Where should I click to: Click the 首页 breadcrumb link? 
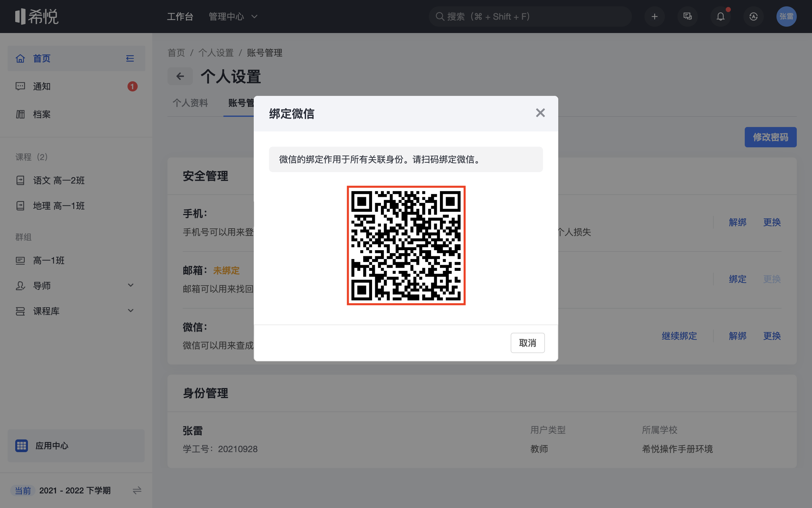click(176, 53)
